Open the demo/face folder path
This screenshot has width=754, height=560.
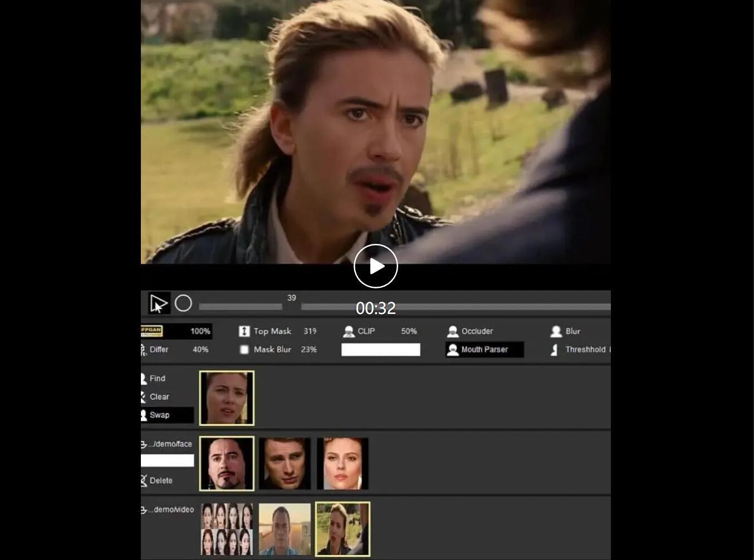pyautogui.click(x=167, y=444)
